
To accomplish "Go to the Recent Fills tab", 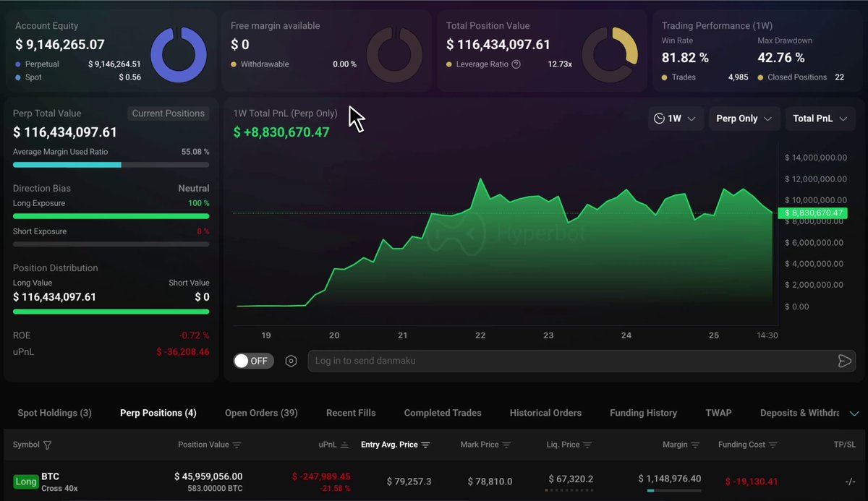I will (351, 413).
